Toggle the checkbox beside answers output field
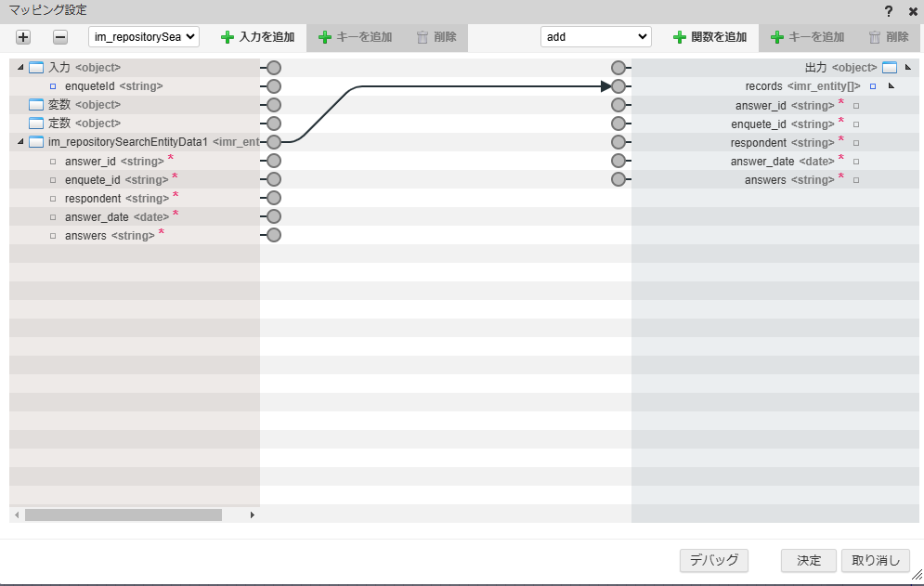Viewport: 924px width, 586px height. point(854,179)
